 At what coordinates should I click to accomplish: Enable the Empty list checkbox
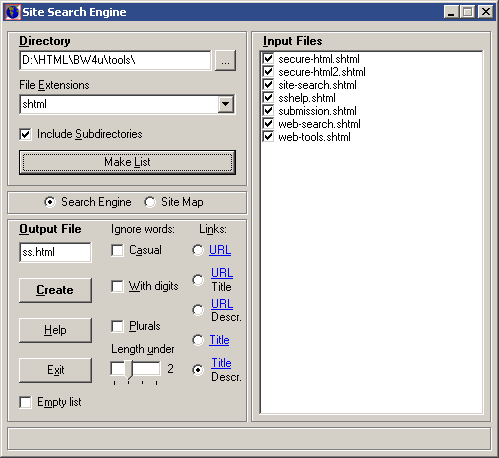pos(26,402)
